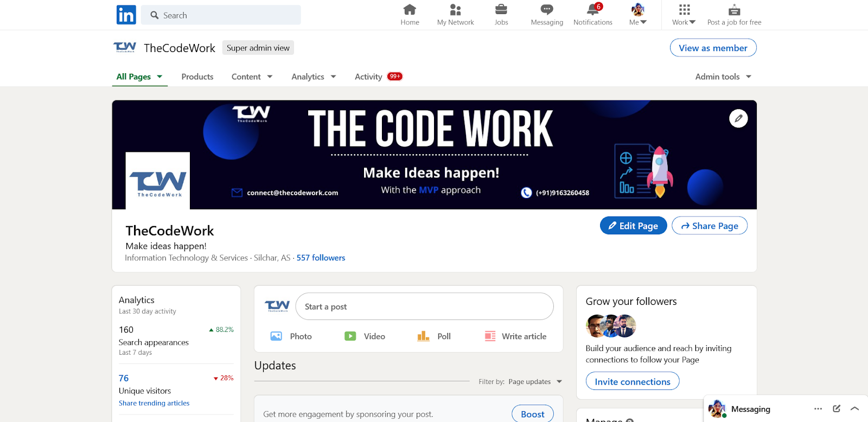Create a Poll
Screen dimensions: 868x422
(x=434, y=336)
